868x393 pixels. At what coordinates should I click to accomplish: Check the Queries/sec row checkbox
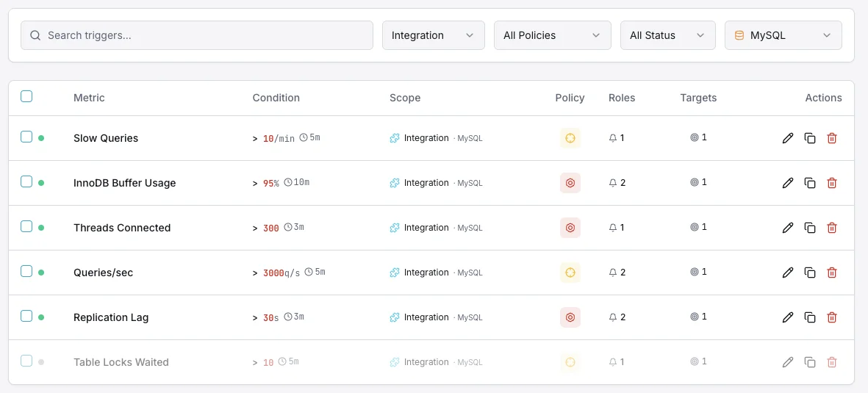(26, 271)
